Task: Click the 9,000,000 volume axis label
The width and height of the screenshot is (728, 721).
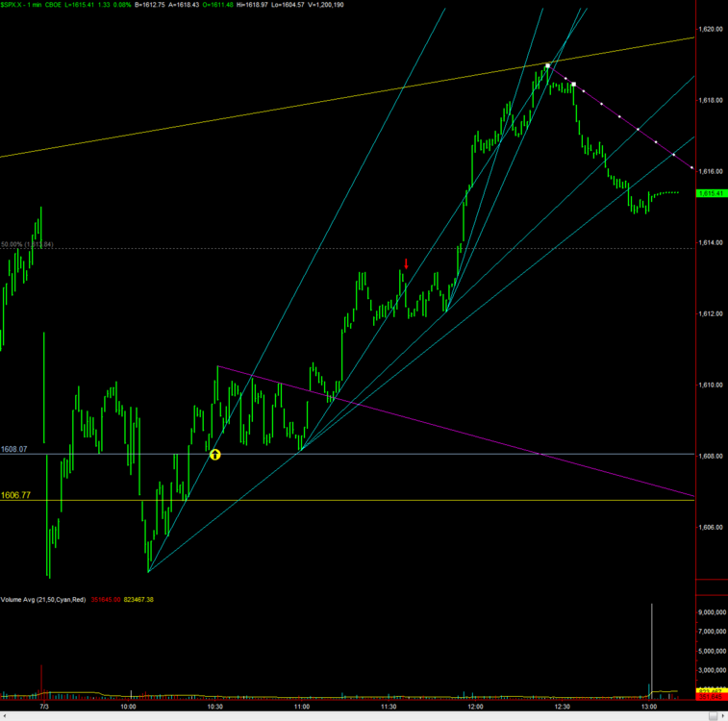Action: [x=713, y=612]
